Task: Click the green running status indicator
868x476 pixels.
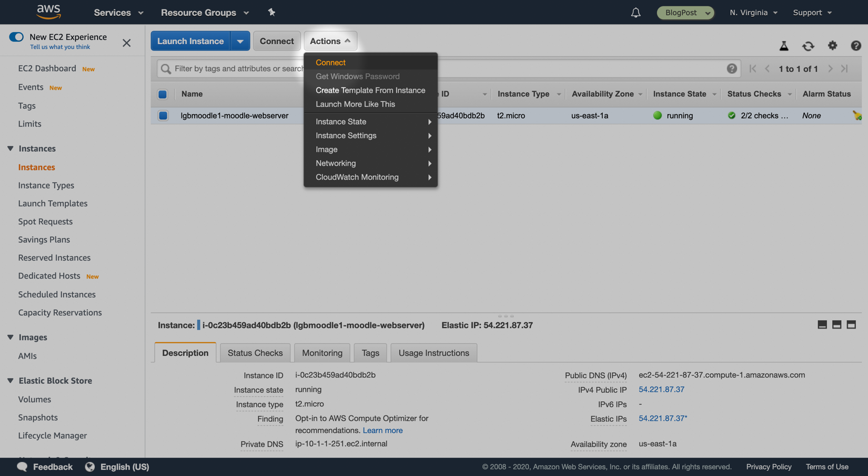Action: pyautogui.click(x=658, y=115)
